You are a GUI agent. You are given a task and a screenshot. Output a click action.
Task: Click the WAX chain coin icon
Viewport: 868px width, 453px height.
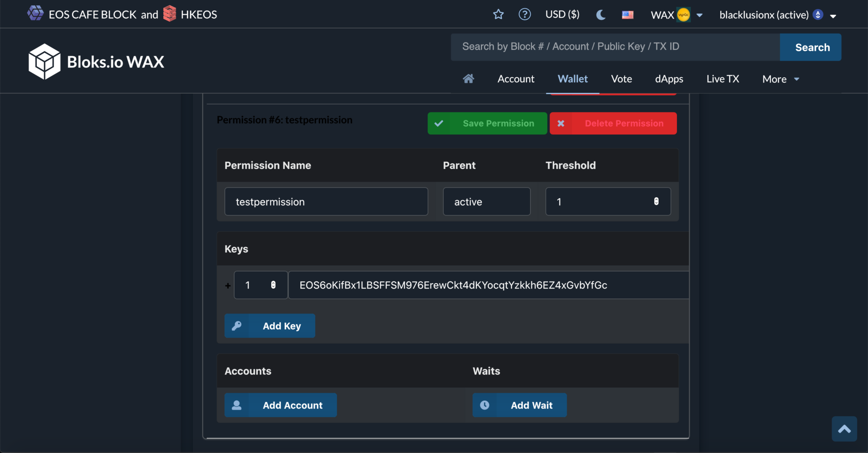pos(683,15)
